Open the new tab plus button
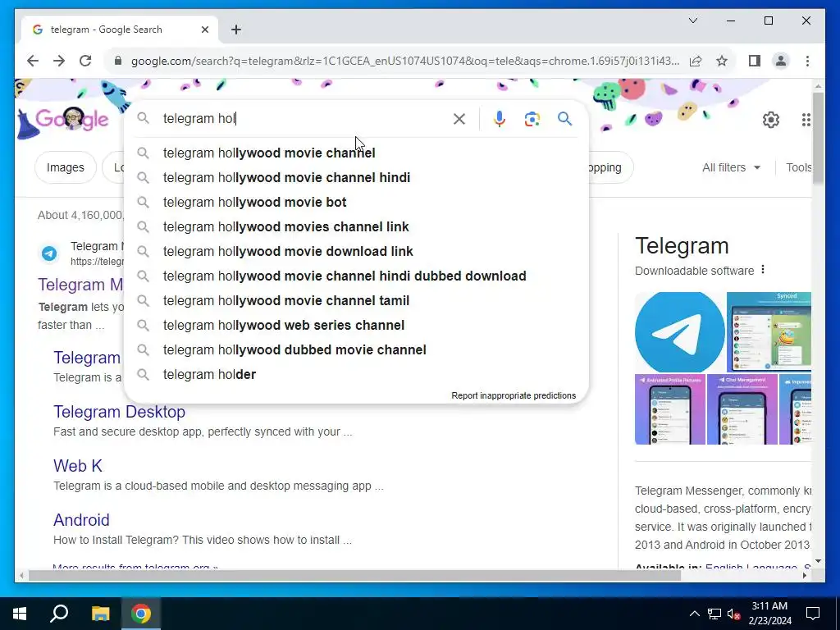Image resolution: width=840 pixels, height=630 pixels. click(235, 30)
